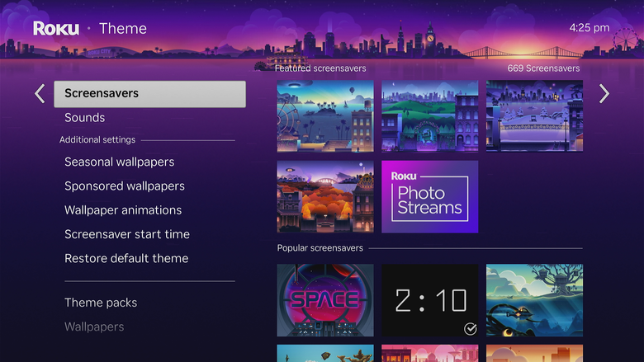Open the Sounds menu item

coord(84,118)
